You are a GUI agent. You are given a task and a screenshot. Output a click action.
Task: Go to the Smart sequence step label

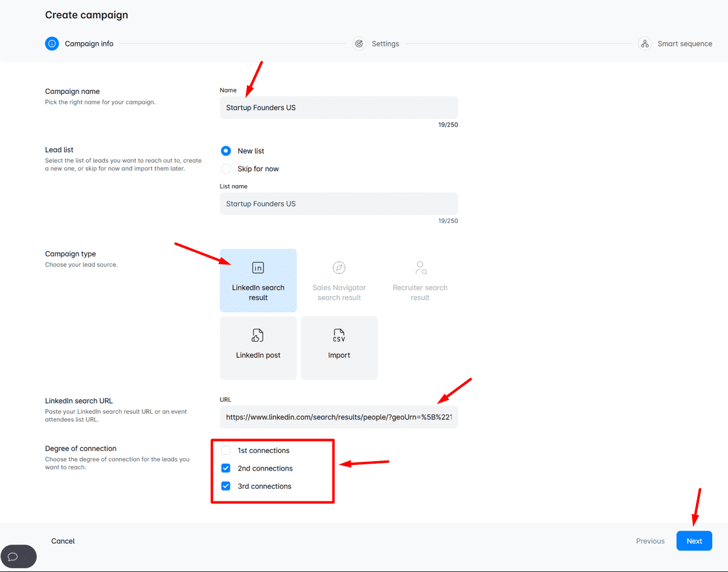click(685, 43)
